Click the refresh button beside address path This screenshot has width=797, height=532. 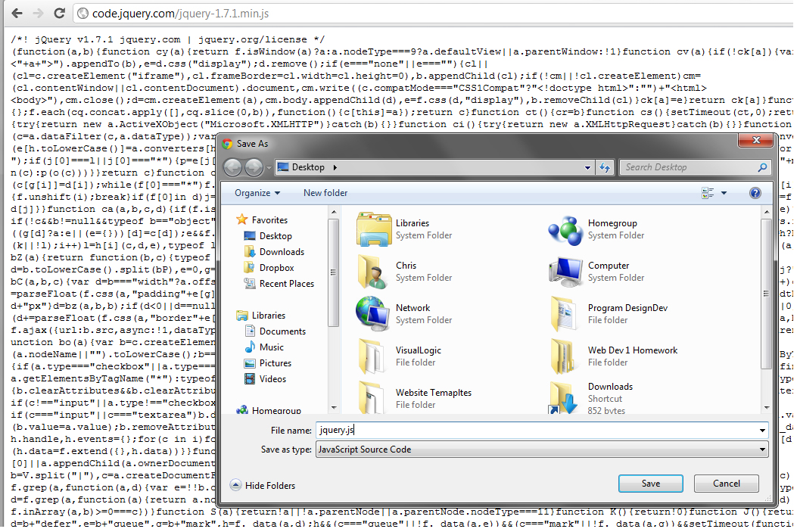point(604,167)
